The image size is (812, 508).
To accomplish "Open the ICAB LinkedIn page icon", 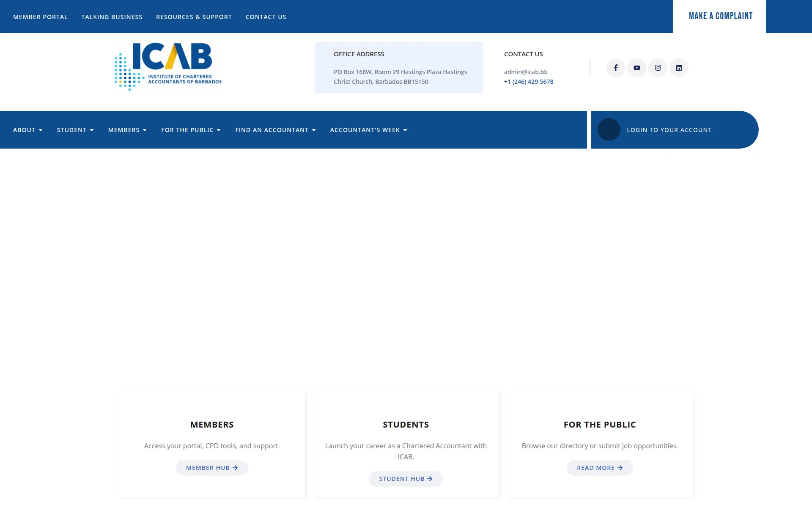I will pos(679,68).
